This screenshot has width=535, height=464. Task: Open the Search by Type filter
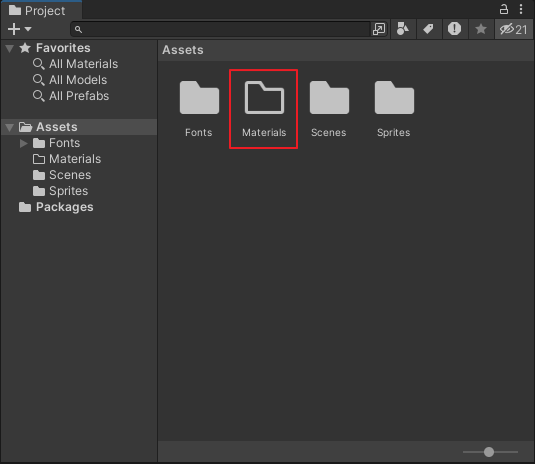tap(403, 29)
